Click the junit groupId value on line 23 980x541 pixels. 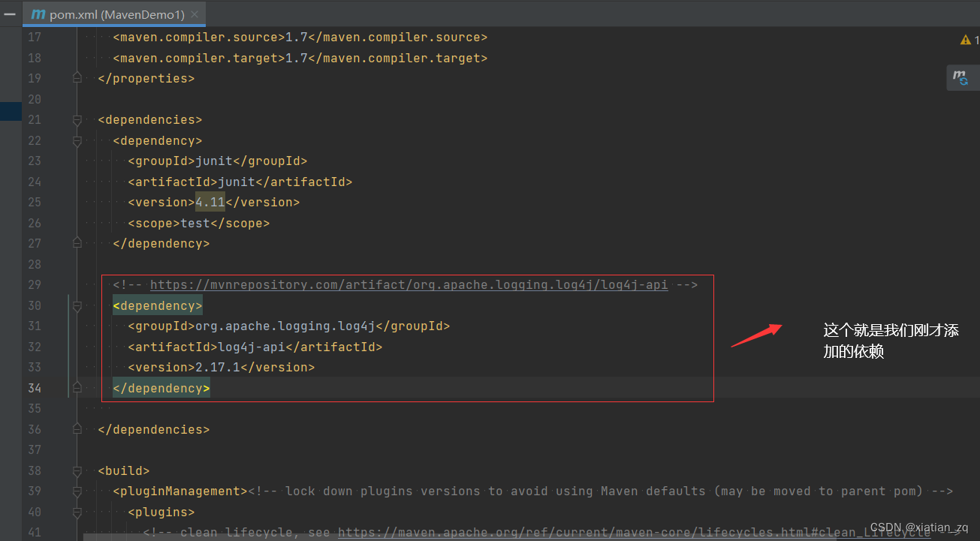214,161
